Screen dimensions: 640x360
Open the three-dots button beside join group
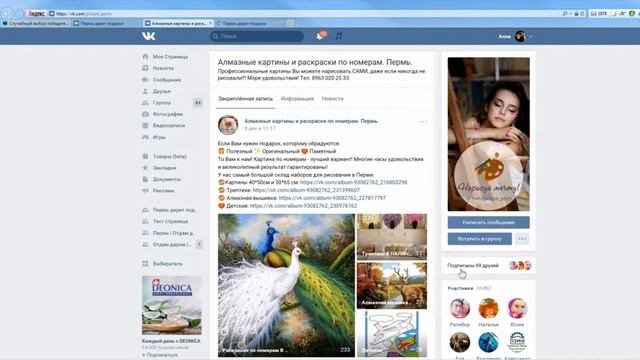(522, 238)
